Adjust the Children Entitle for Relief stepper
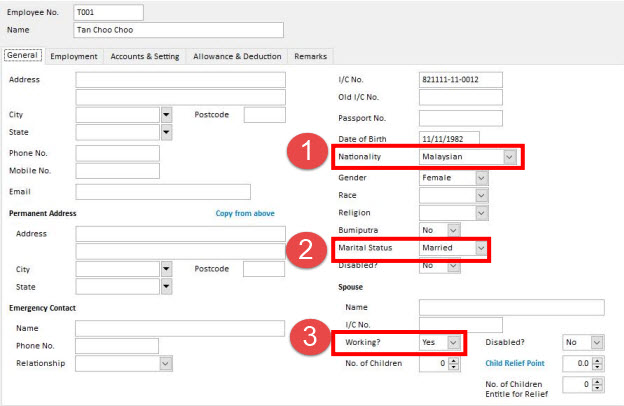Image resolution: width=624 pixels, height=406 pixels. point(597,384)
